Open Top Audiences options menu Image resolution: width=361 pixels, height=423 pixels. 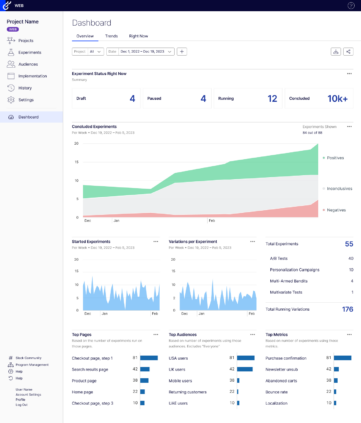pyautogui.click(x=252, y=335)
